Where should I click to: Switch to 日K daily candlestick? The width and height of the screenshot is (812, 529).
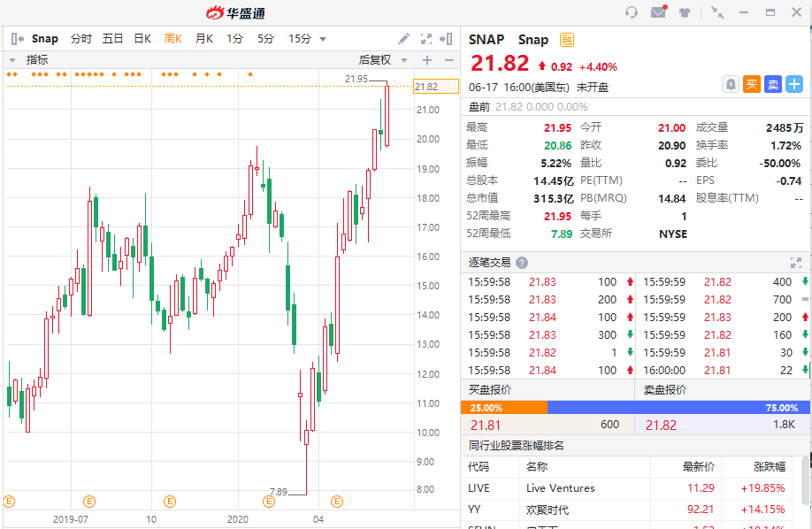click(x=142, y=39)
